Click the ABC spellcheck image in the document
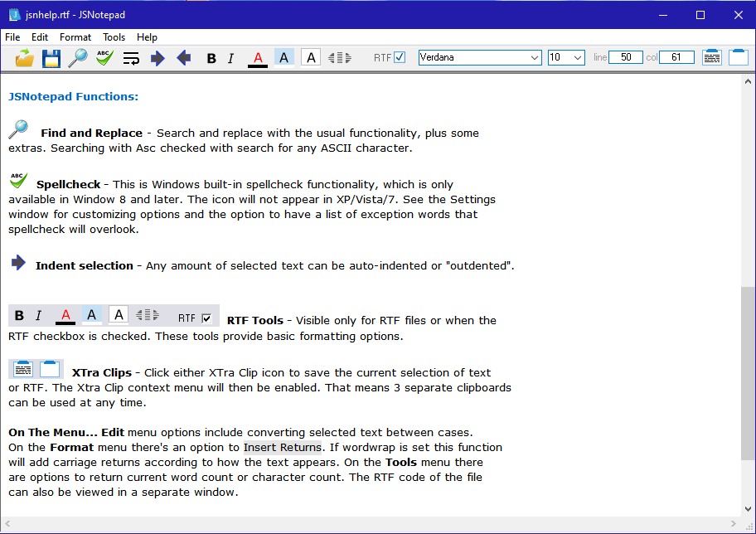 (x=18, y=181)
